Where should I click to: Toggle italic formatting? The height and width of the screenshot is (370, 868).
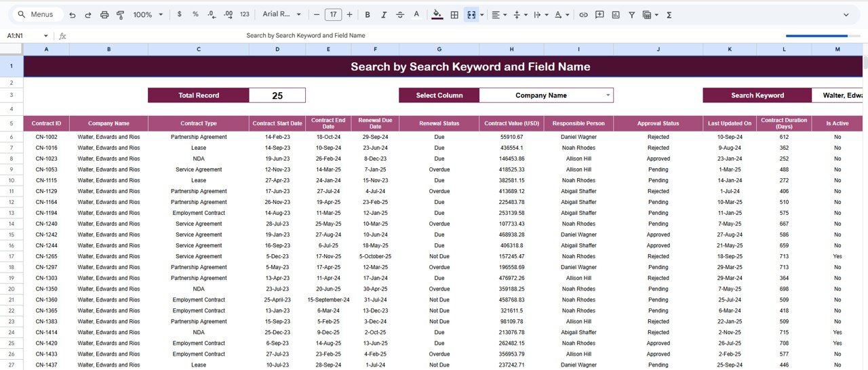click(x=384, y=14)
